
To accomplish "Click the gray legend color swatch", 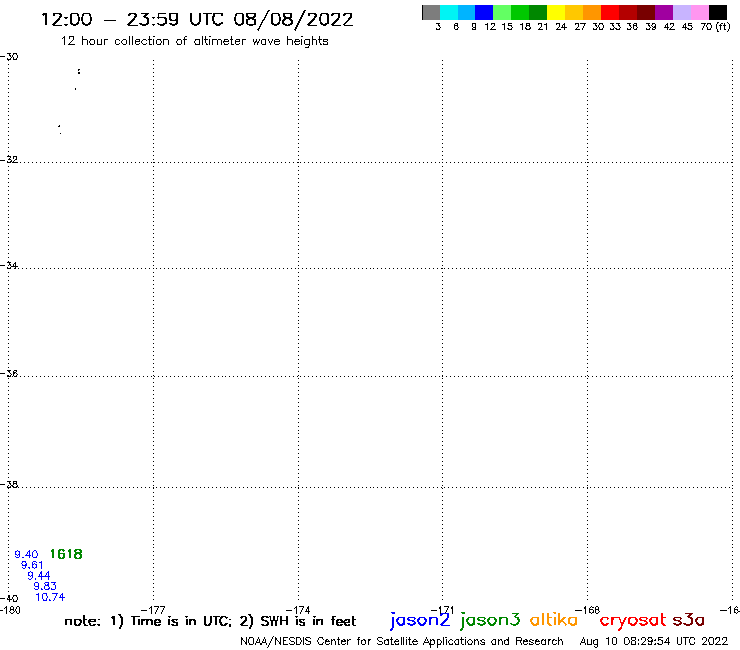I will [x=431, y=12].
